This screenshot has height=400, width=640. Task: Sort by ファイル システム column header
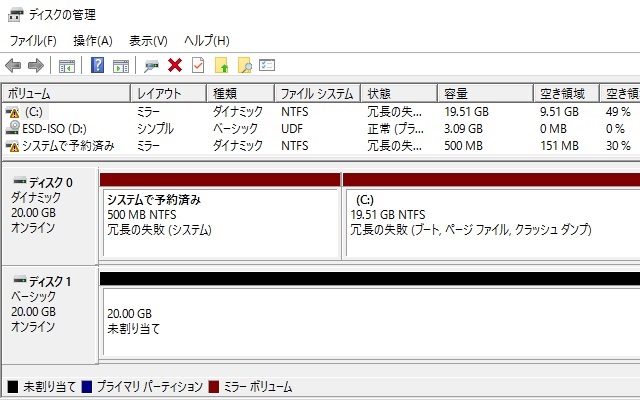[x=318, y=94]
